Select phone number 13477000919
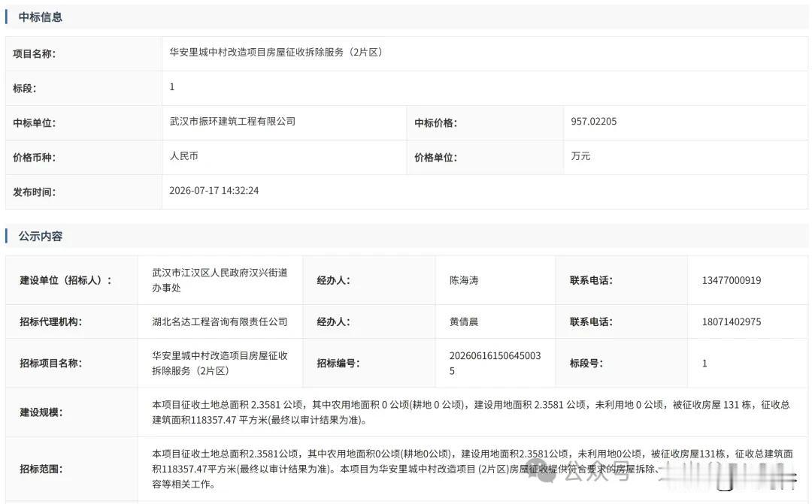This screenshot has height=504, width=812. point(732,280)
